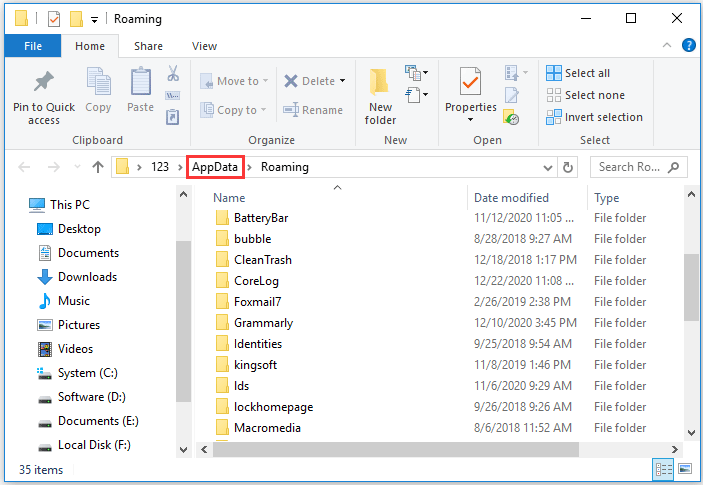Click the Copy ribbon icon
This screenshot has width=703, height=485.
click(98, 81)
